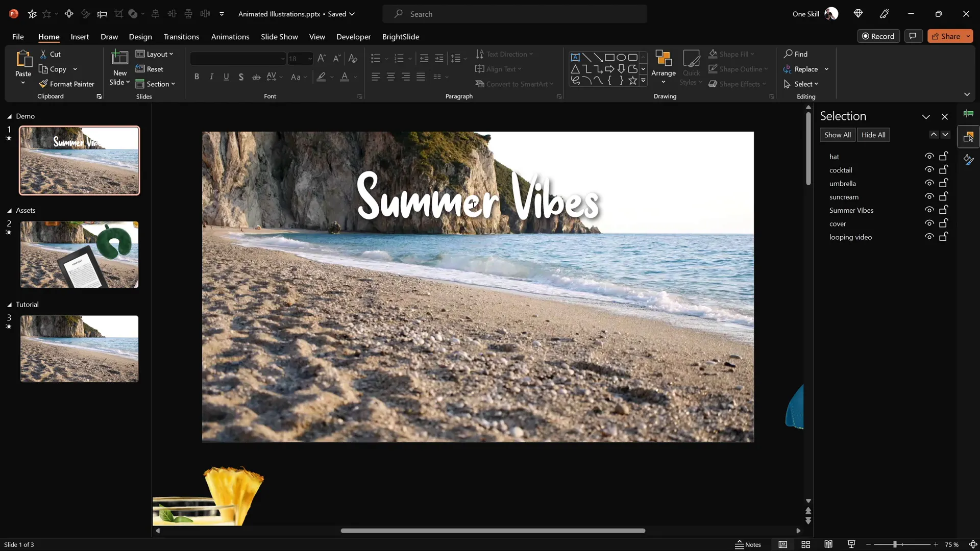980x551 pixels.
Task: Open the BrightSlide tab
Action: tap(401, 37)
